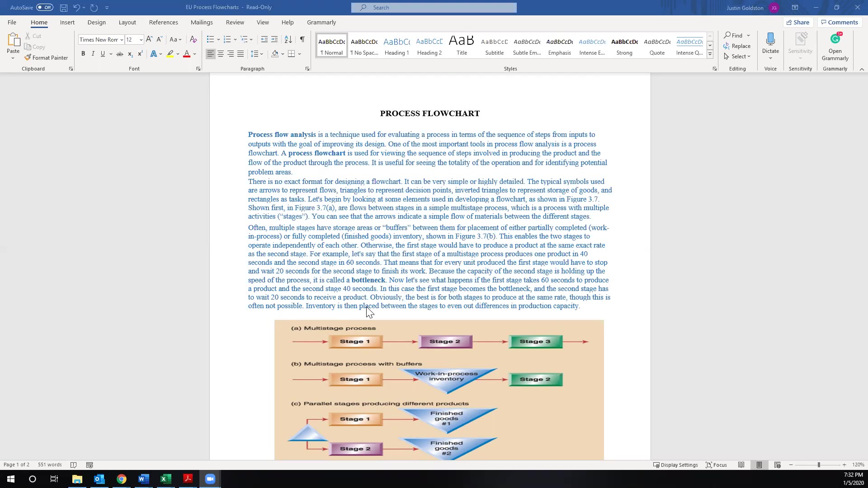
Task: Expand the font size dropdown
Action: click(x=141, y=40)
